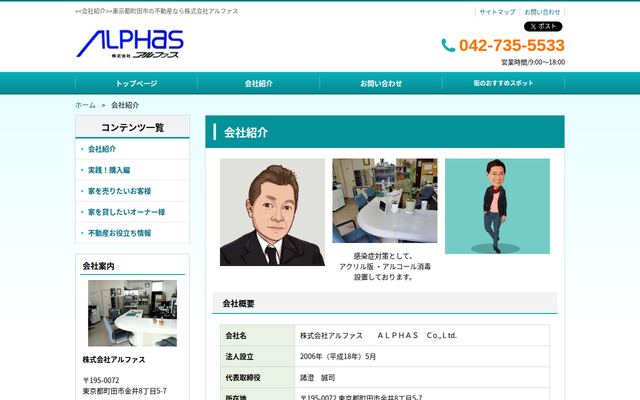Open 実践！購入編 sidebar link
Screen dimensions: 640x400
(109, 170)
